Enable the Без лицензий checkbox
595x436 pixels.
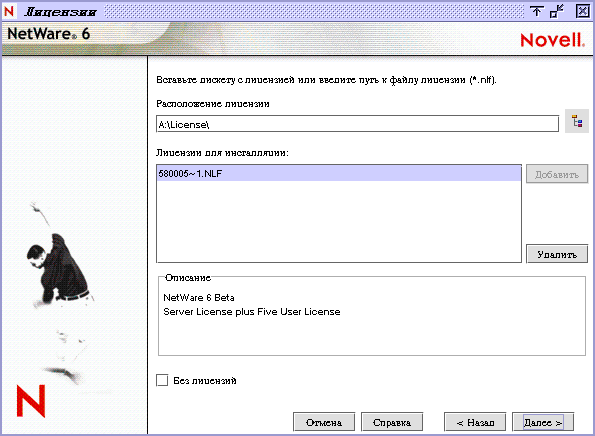click(x=162, y=380)
